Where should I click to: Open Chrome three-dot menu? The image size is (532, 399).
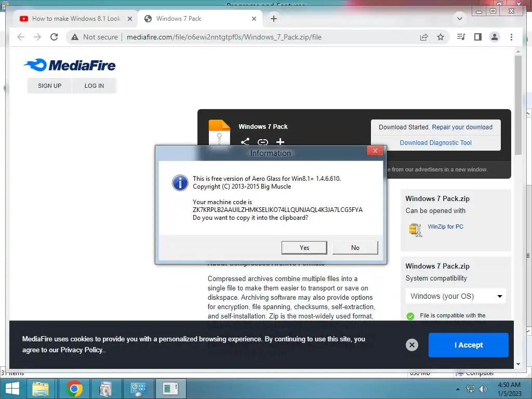[511, 37]
